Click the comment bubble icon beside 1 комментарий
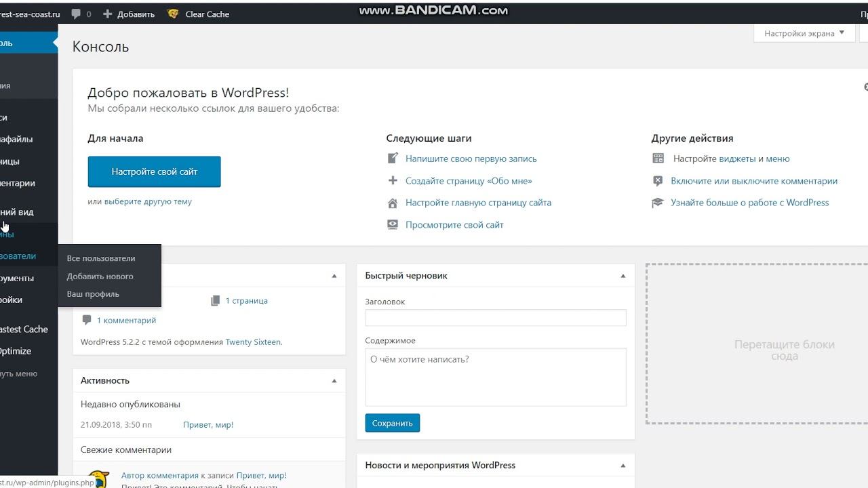Screen dimensions: 868x488 [87, 320]
